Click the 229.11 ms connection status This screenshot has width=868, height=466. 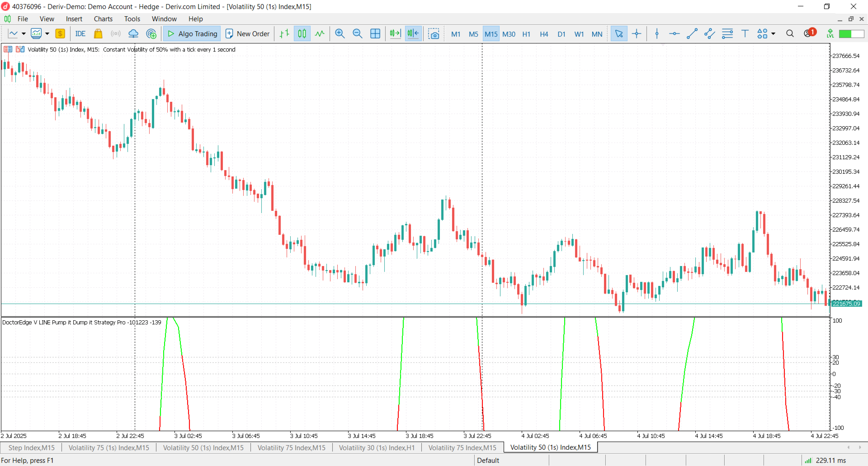[x=826, y=461]
